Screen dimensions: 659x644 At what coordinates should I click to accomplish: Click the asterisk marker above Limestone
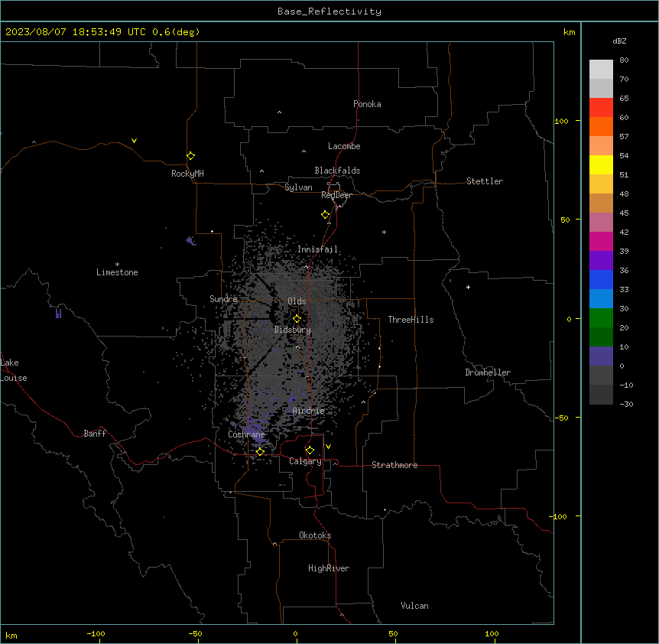point(117,265)
